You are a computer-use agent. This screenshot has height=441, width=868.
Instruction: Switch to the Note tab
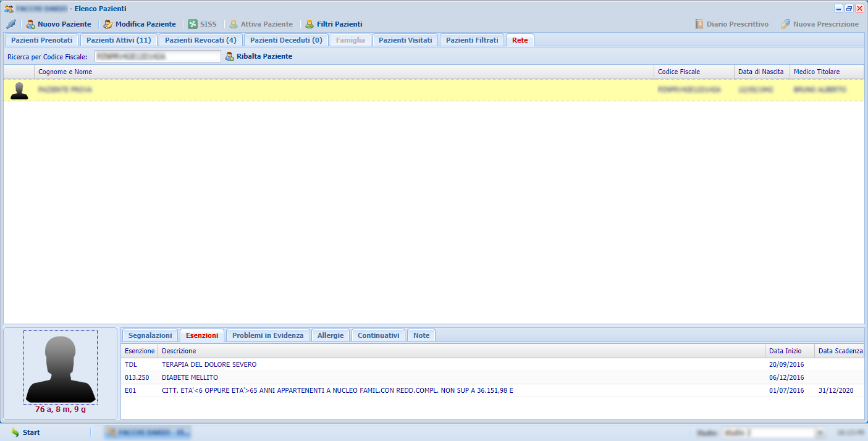tap(421, 335)
